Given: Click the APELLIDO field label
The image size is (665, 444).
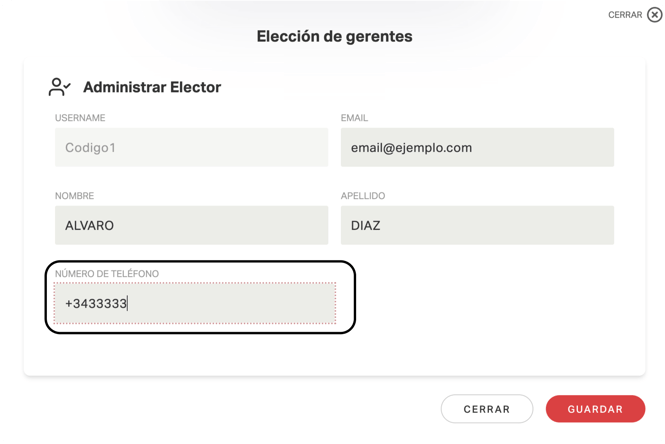Looking at the screenshot, I should [363, 196].
